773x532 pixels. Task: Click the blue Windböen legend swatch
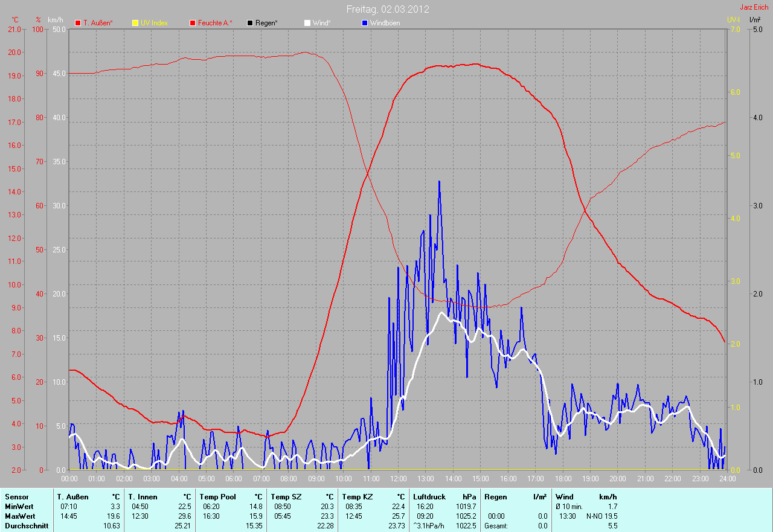[x=365, y=23]
